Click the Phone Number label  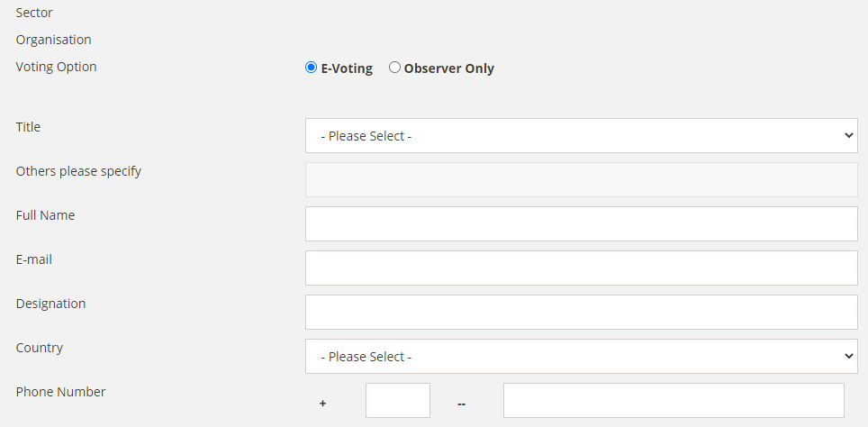coord(61,392)
